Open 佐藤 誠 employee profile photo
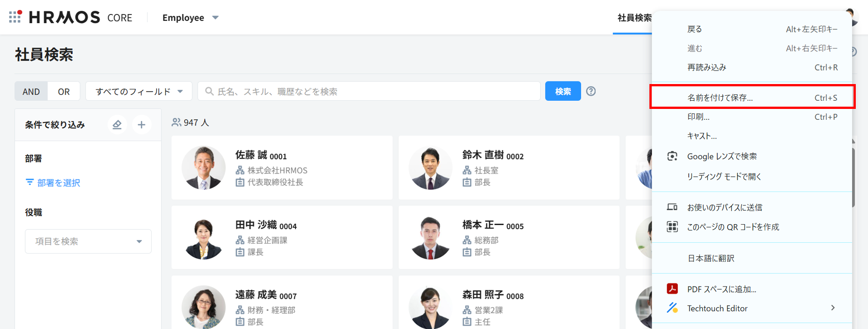Screen dimensions: 868x329 point(204,168)
